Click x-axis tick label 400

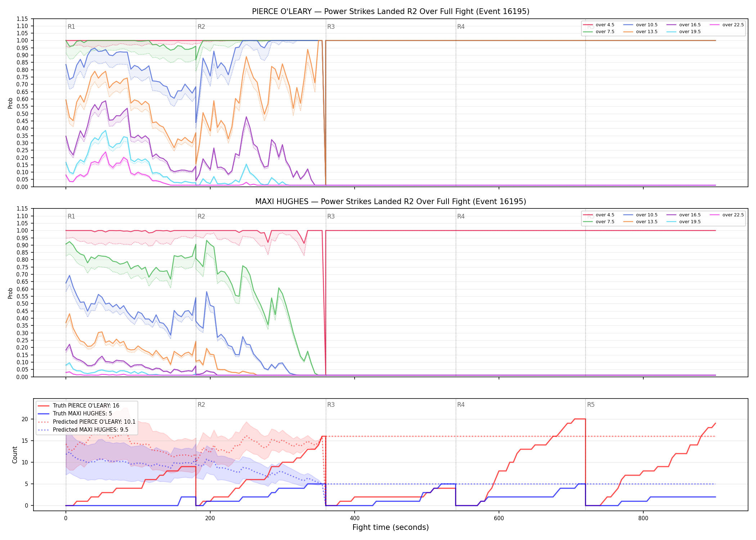click(355, 518)
